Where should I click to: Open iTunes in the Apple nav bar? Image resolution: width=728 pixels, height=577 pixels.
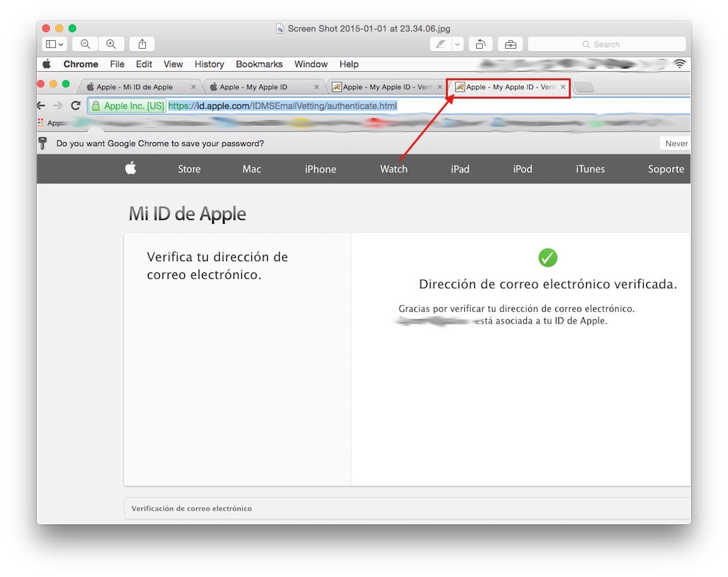(x=590, y=169)
